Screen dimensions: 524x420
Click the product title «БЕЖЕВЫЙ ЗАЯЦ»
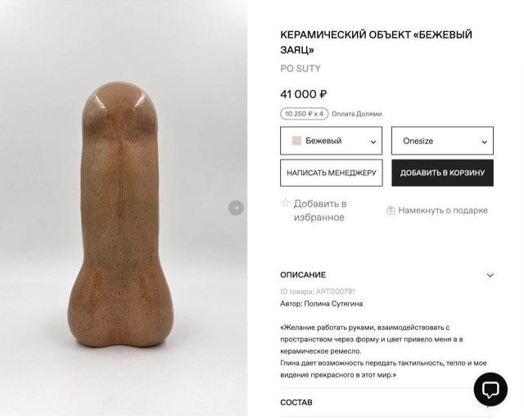pos(376,43)
